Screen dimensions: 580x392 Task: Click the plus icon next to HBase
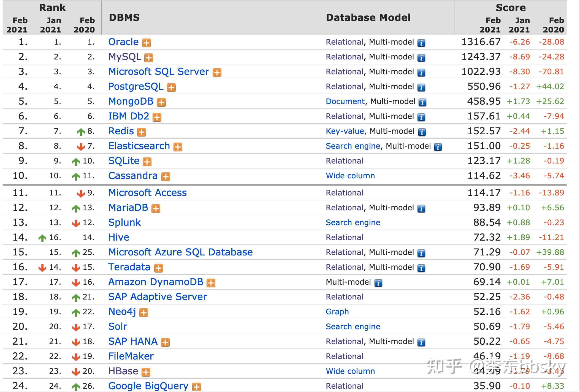(x=146, y=372)
